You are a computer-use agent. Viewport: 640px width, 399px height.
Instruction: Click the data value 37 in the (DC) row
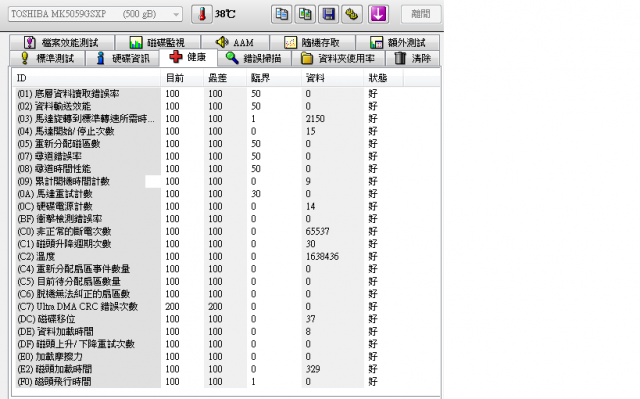(x=310, y=319)
